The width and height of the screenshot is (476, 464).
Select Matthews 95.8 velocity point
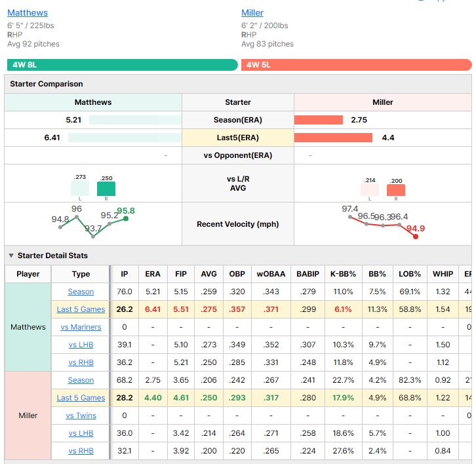click(126, 218)
